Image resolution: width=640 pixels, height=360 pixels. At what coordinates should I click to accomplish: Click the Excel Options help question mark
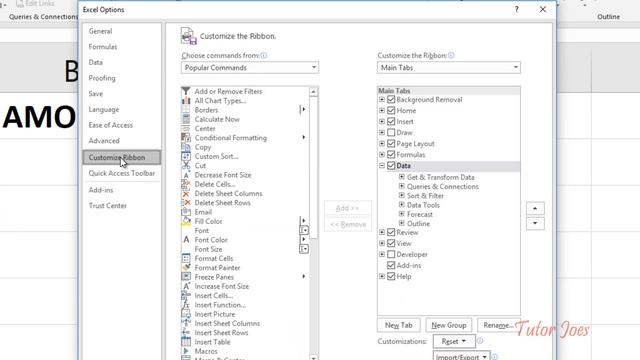pos(517,9)
